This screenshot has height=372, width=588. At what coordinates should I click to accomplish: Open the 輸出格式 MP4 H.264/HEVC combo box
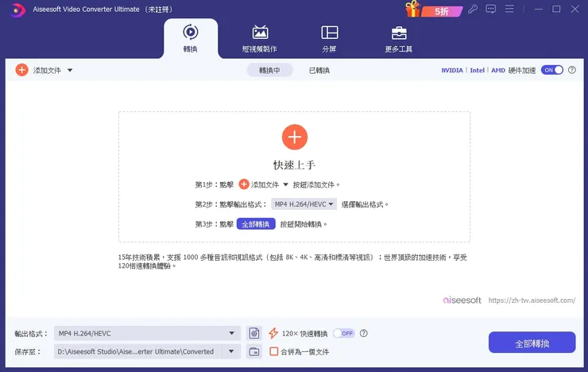(147, 333)
